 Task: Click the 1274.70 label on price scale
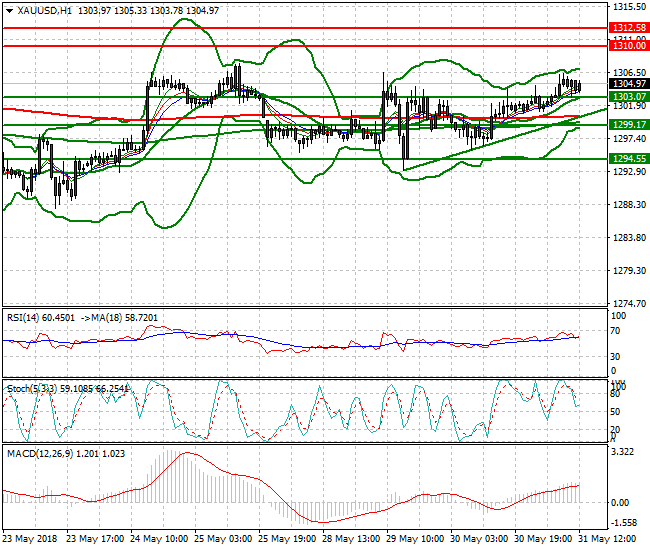[626, 304]
